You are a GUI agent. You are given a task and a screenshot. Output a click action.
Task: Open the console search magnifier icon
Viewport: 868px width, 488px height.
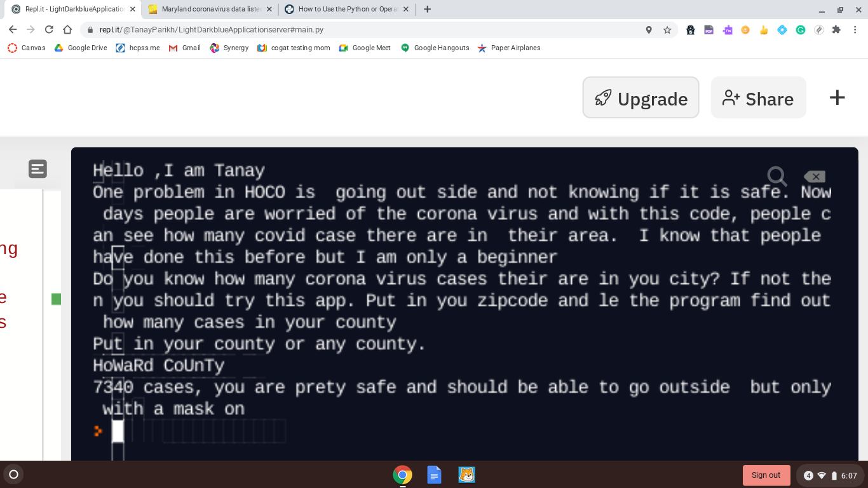pyautogui.click(x=776, y=176)
